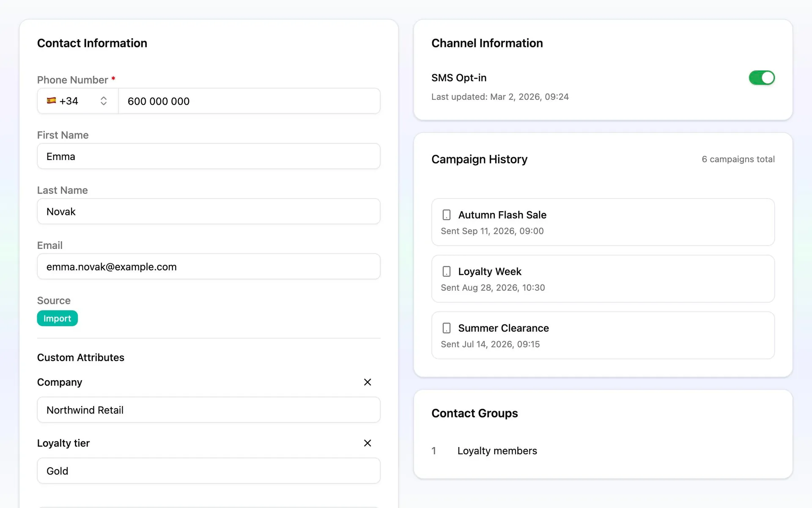Click the phone icon beside Loyalty Week
The width and height of the screenshot is (812, 508).
[x=446, y=271]
